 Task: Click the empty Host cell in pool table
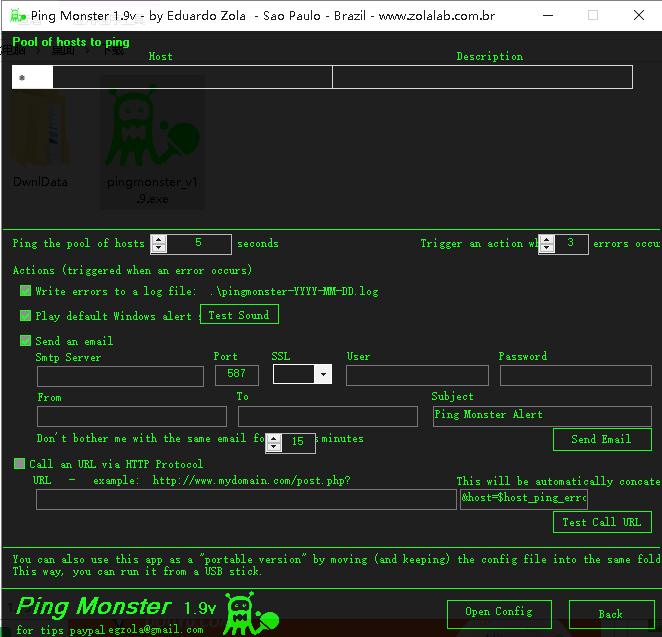pyautogui.click(x=193, y=77)
